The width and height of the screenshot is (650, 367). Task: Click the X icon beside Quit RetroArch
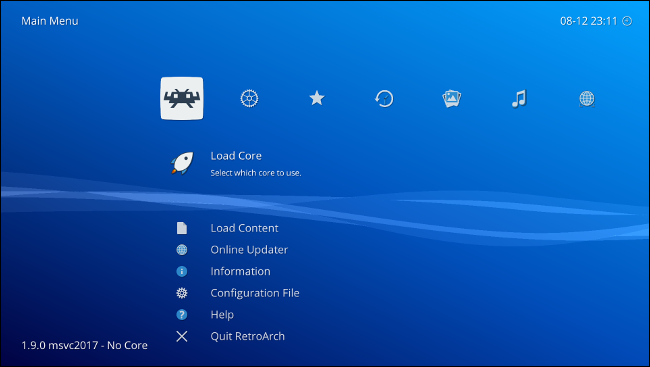[182, 336]
